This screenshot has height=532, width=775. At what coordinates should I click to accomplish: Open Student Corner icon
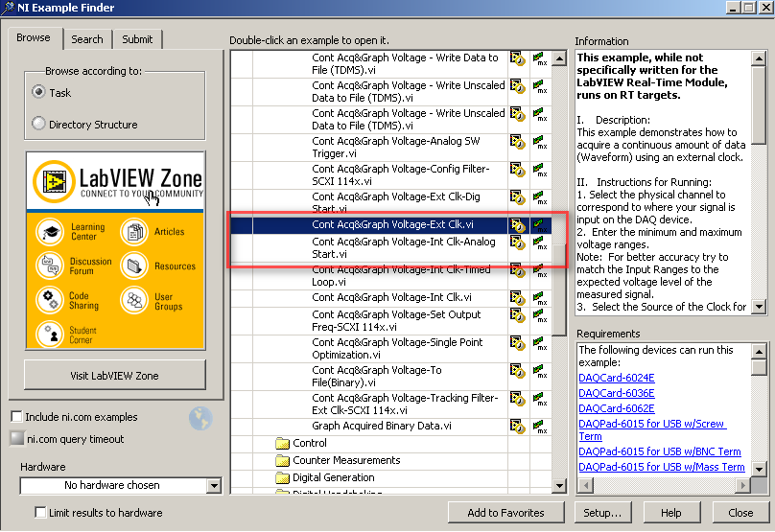[x=50, y=334]
